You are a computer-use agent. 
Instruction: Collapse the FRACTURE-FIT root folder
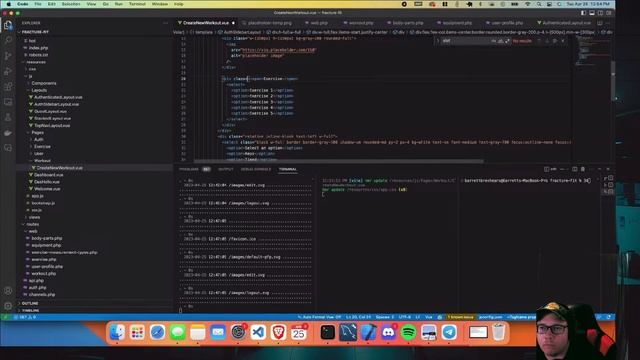click(35, 32)
